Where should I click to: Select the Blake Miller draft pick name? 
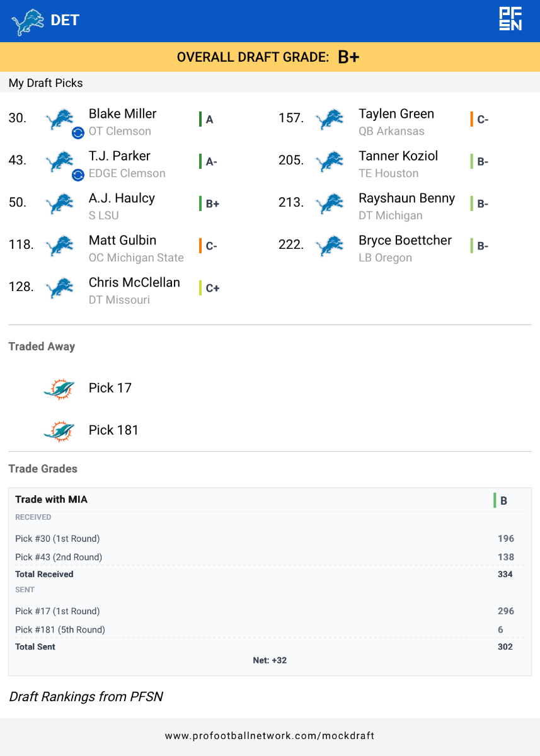click(122, 114)
